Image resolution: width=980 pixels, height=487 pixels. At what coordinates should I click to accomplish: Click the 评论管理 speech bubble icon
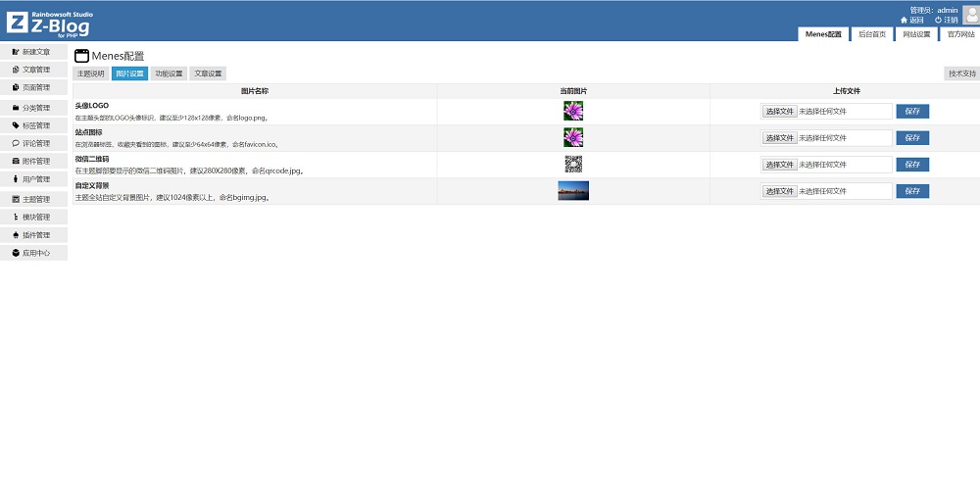click(x=16, y=143)
